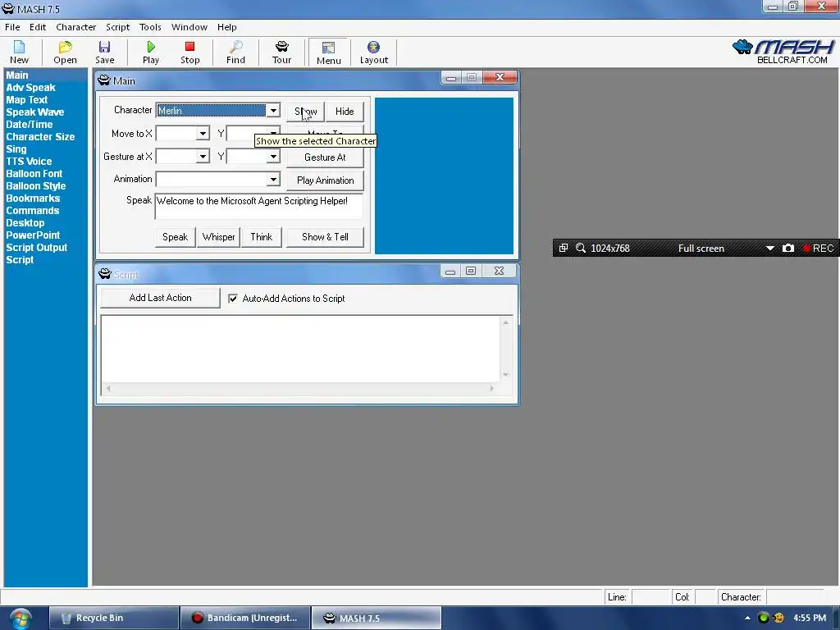Screen dimensions: 840x630
Task: Select TTS Voice in sidebar
Action: (29, 162)
